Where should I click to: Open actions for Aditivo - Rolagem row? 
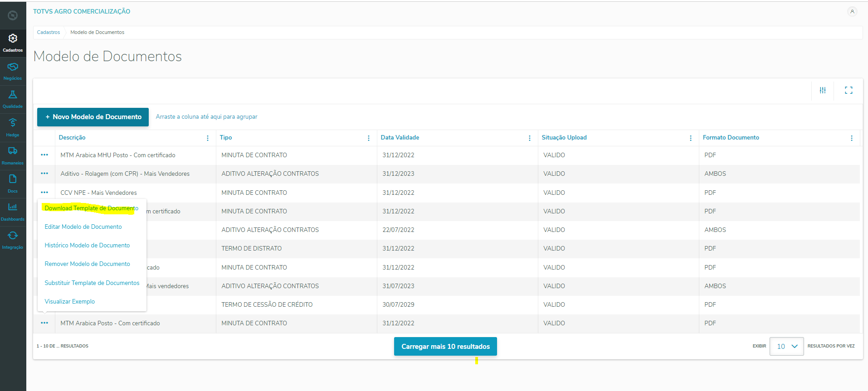[44, 174]
